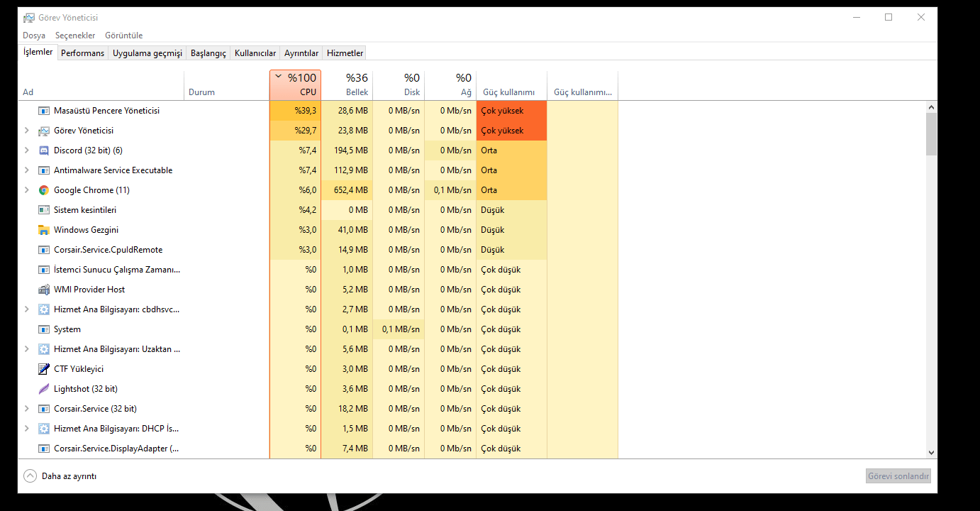Click the '0,1 Mb/sn' network value for Chrome
The height and width of the screenshot is (511, 980).
tap(451, 190)
